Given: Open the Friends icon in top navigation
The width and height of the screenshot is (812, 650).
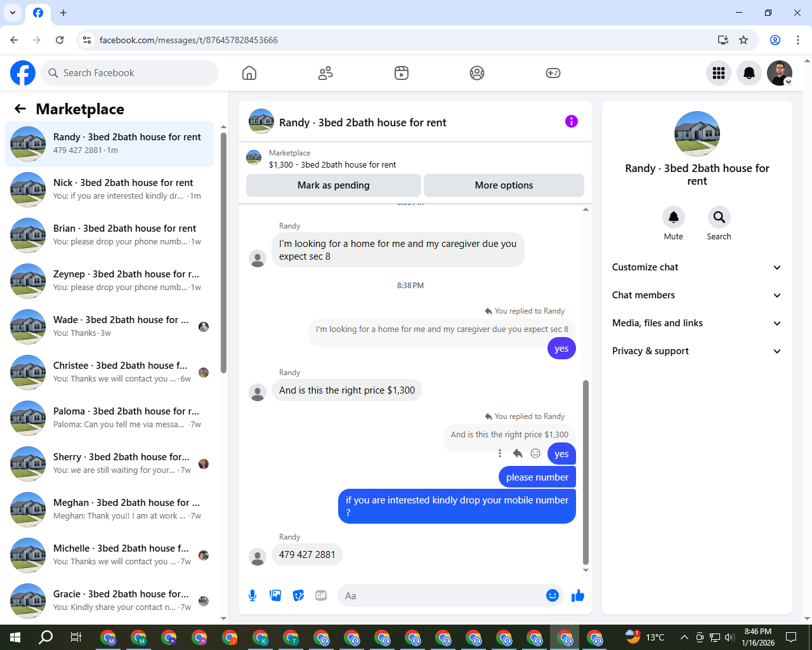Looking at the screenshot, I should point(325,73).
